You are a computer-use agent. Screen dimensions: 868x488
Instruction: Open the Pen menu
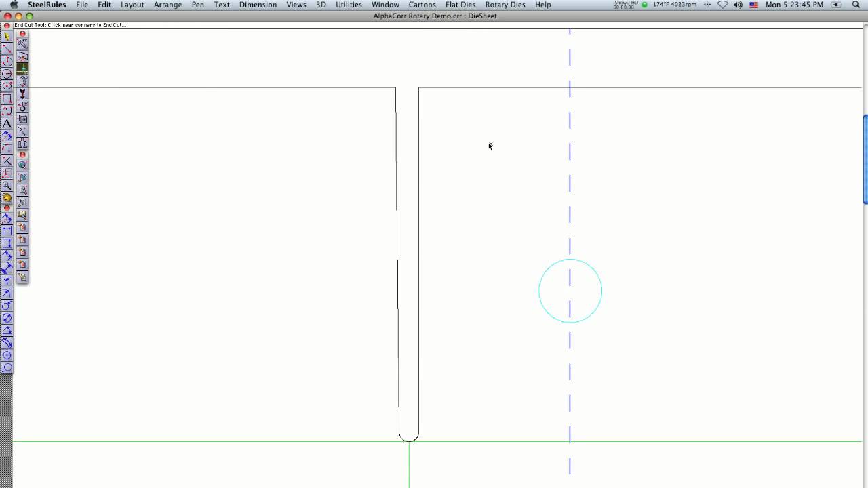(x=197, y=5)
